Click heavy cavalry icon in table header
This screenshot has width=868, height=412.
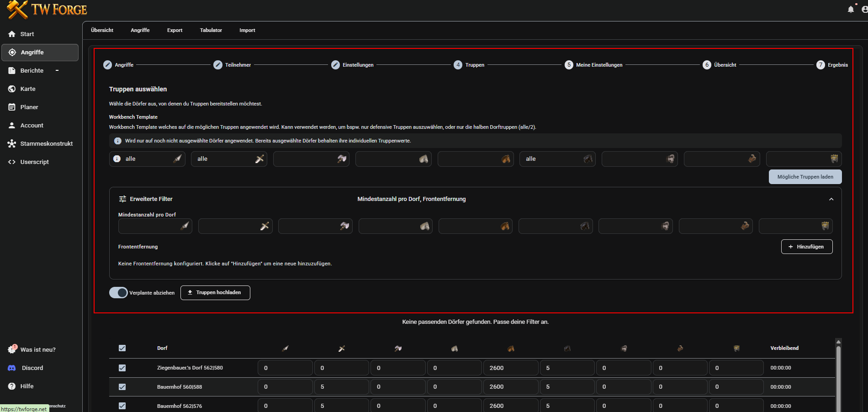(567, 349)
